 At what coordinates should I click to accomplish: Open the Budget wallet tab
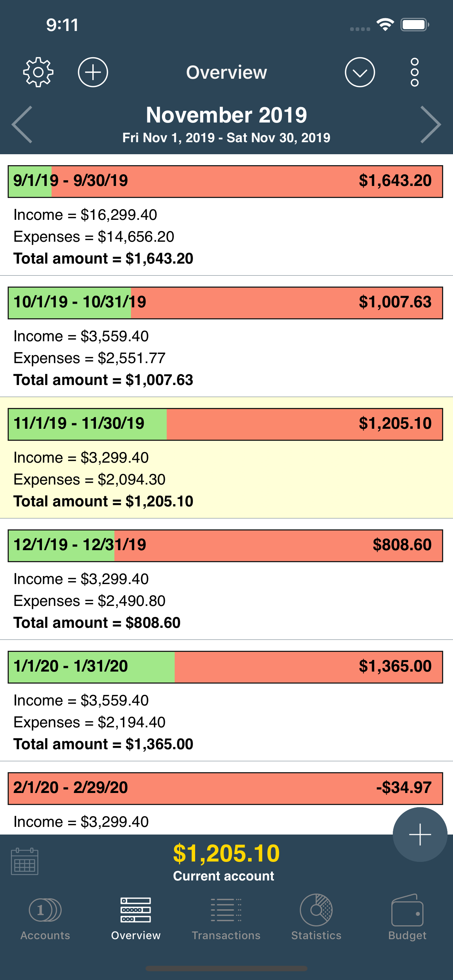point(407,917)
